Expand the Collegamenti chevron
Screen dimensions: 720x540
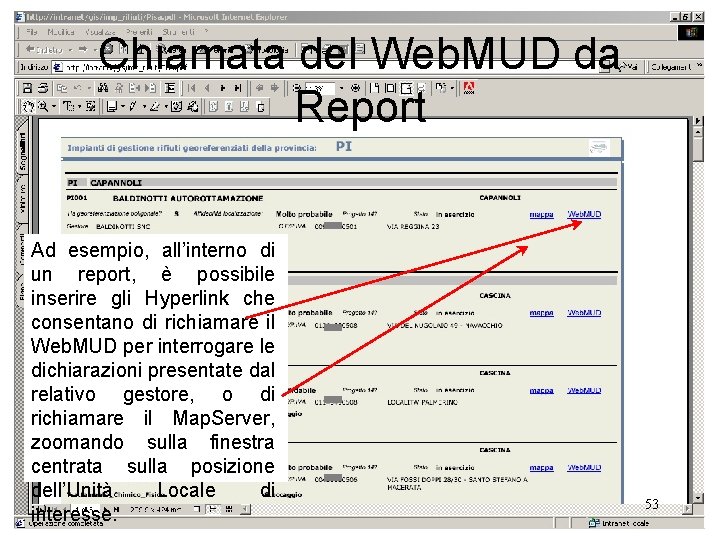click(699, 66)
